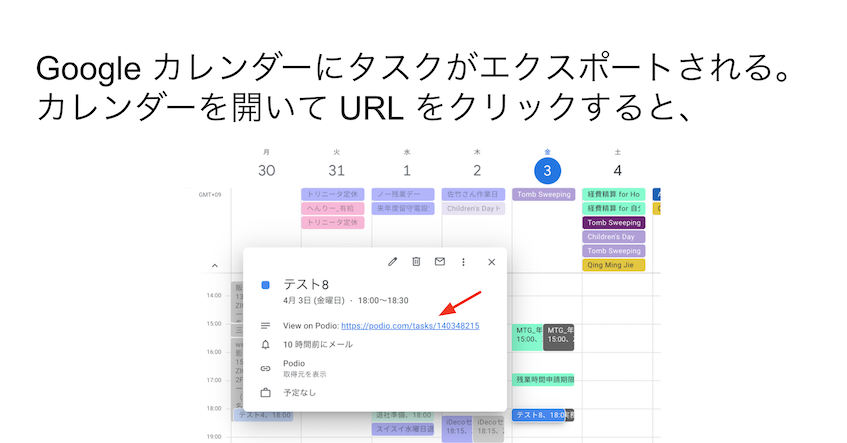This screenshot has height=443, width=847.
Task: Collapse the all-day events section chevron
Action: [x=214, y=266]
